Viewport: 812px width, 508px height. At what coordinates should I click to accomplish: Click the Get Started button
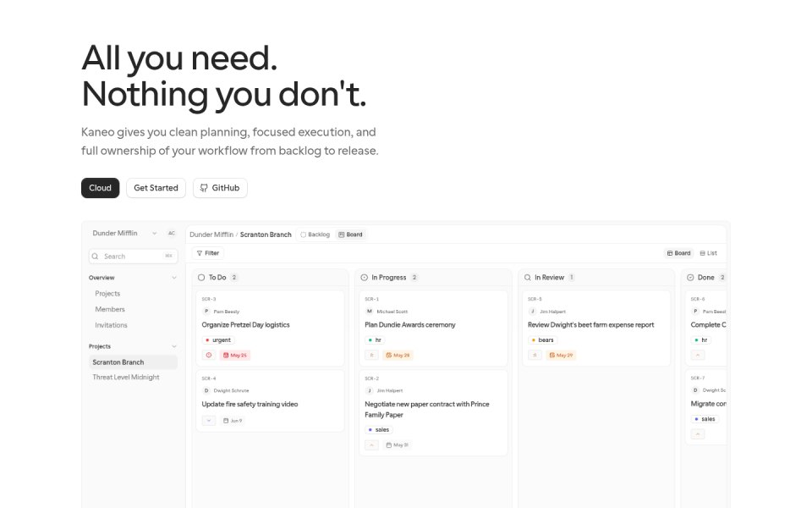(x=156, y=188)
